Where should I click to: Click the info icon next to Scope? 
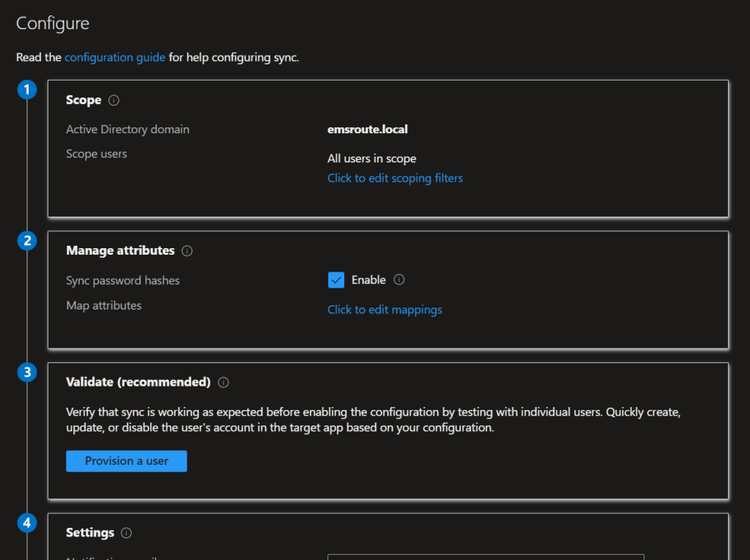tap(114, 100)
